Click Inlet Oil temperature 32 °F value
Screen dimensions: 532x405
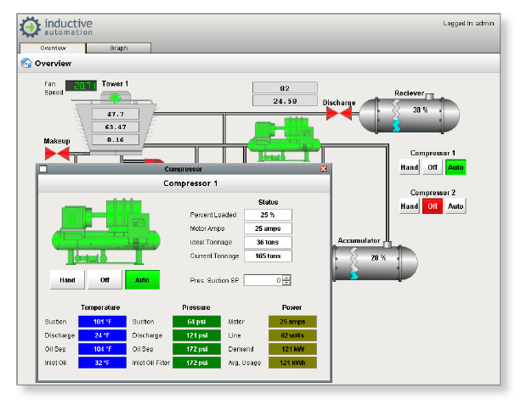coord(102,363)
